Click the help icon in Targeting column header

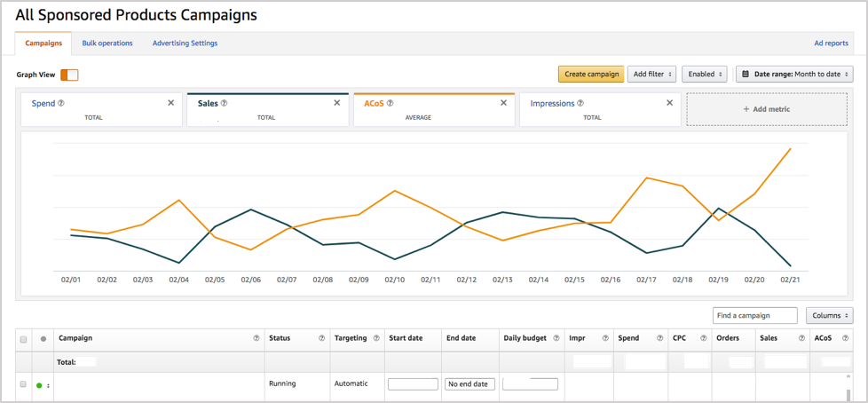coord(376,338)
